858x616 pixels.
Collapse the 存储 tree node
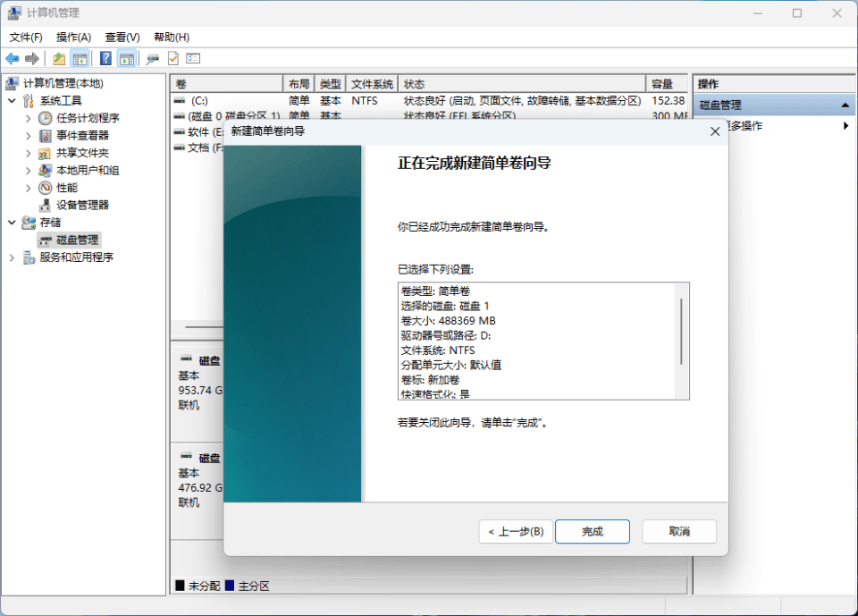pos(12,223)
